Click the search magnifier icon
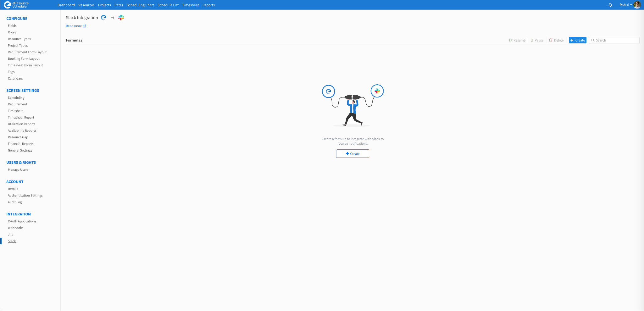The width and height of the screenshot is (644, 311). 593,40
